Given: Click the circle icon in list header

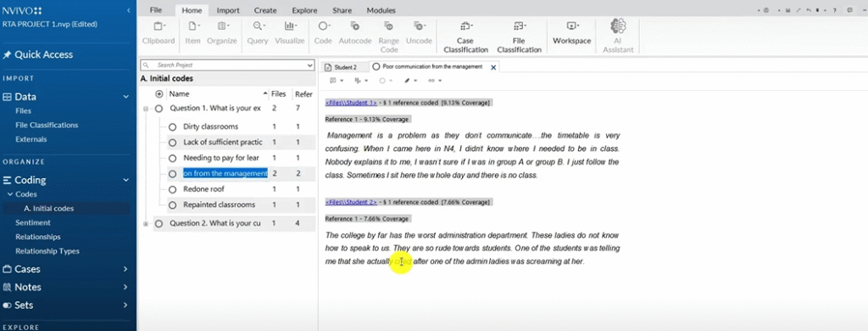Looking at the screenshot, I should pos(159,94).
